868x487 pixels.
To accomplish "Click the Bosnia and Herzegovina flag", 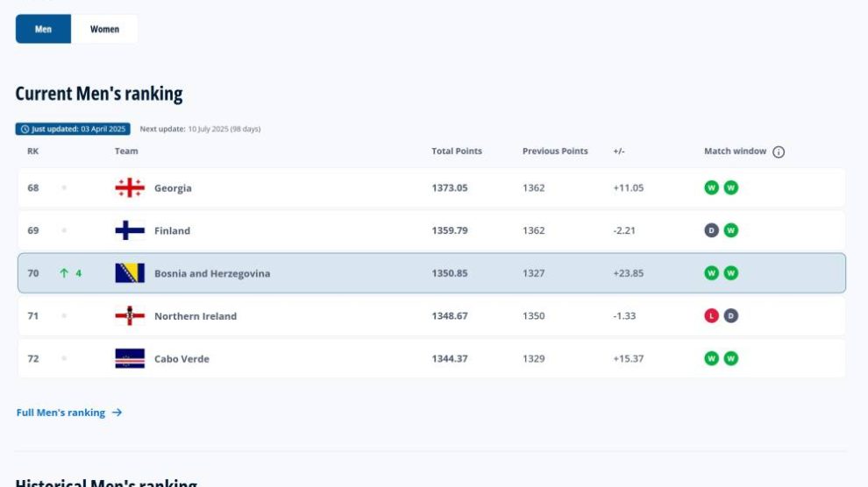I will tap(130, 273).
